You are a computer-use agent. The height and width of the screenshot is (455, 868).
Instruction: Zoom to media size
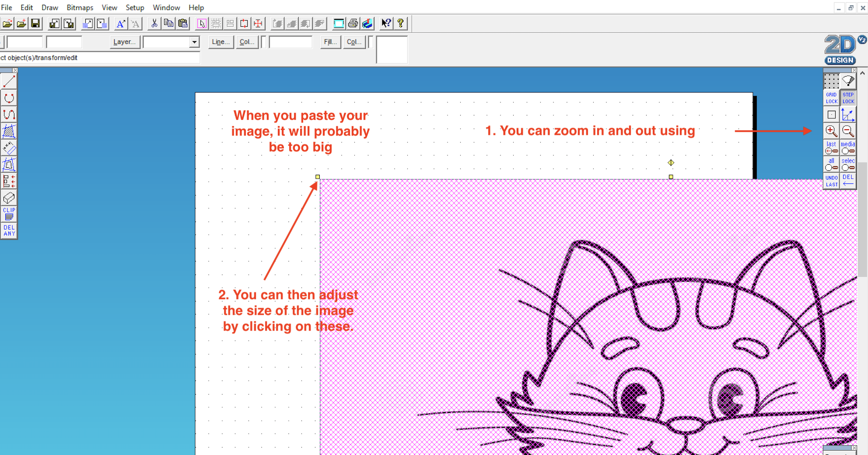tap(848, 148)
